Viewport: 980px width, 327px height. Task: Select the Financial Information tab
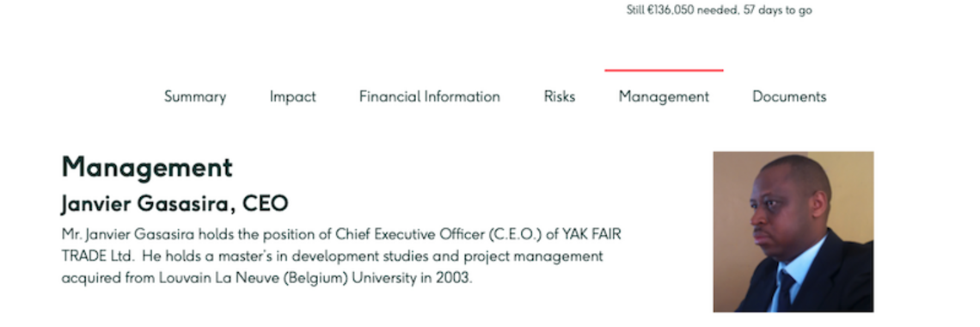429,97
